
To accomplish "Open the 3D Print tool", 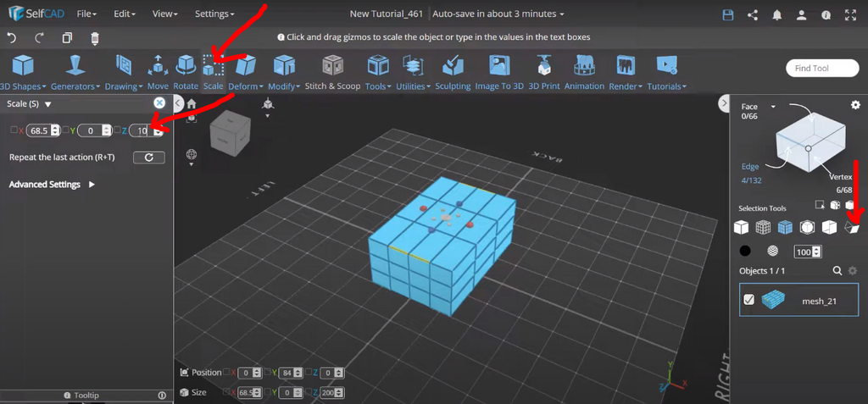I will point(544,72).
